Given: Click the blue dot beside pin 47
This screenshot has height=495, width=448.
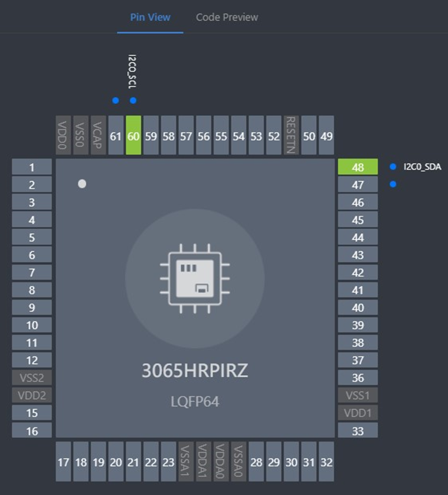Looking at the screenshot, I should coord(393,185).
